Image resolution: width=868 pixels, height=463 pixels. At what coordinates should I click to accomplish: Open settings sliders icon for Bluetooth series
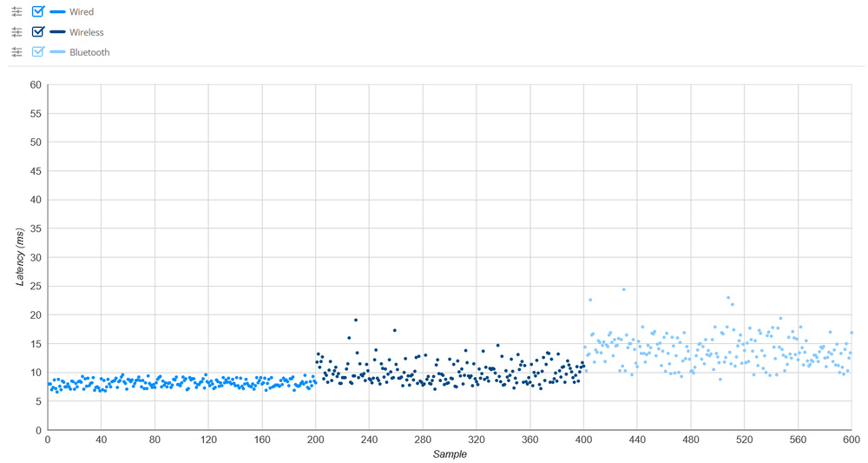point(16,52)
